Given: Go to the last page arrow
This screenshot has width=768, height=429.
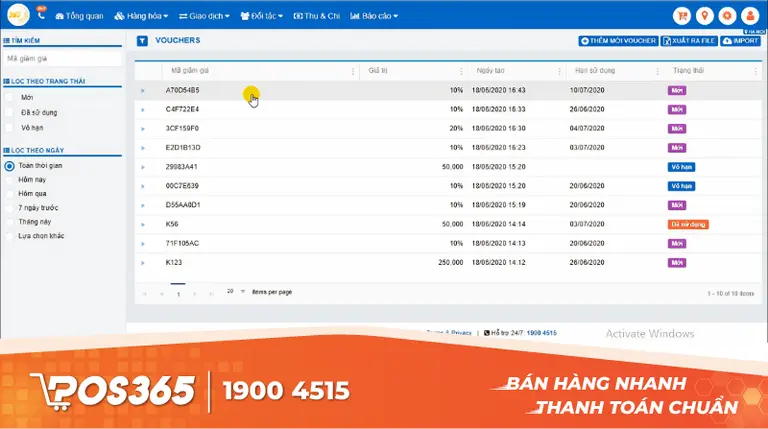Looking at the screenshot, I should (x=212, y=294).
